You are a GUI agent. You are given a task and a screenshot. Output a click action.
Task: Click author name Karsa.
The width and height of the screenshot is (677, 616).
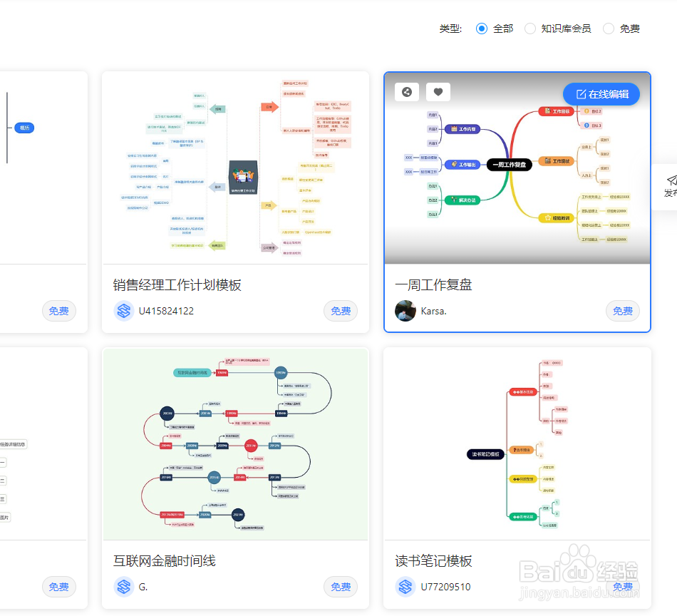(x=434, y=311)
